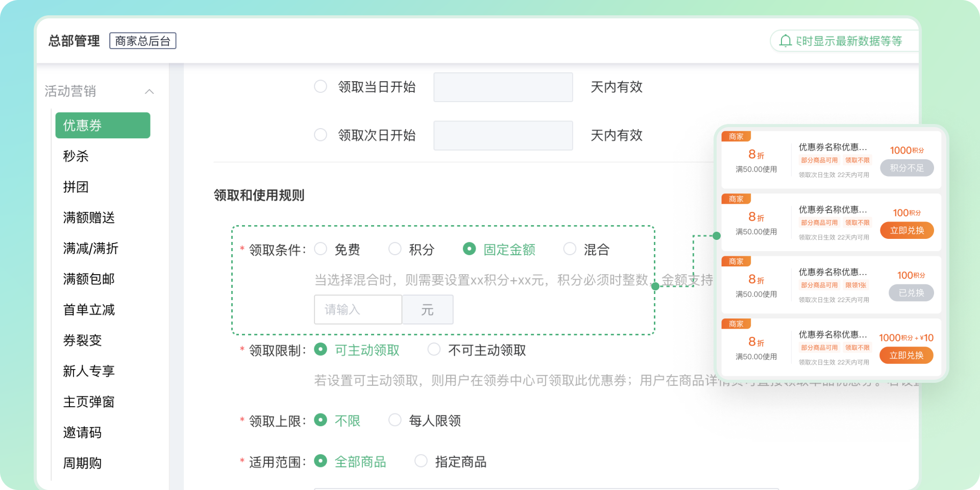Select the 领取次日开始 radio option
This screenshot has width=980, height=490.
point(321,135)
